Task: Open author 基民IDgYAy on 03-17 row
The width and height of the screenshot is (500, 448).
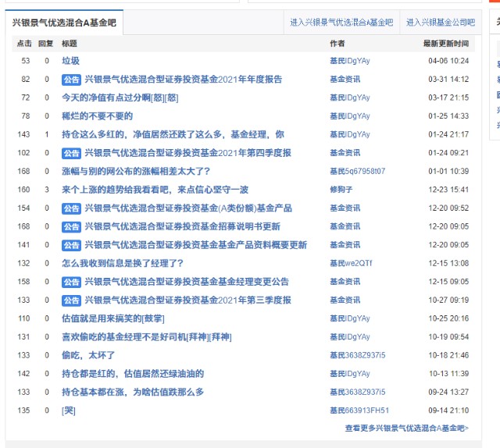Action: point(350,98)
